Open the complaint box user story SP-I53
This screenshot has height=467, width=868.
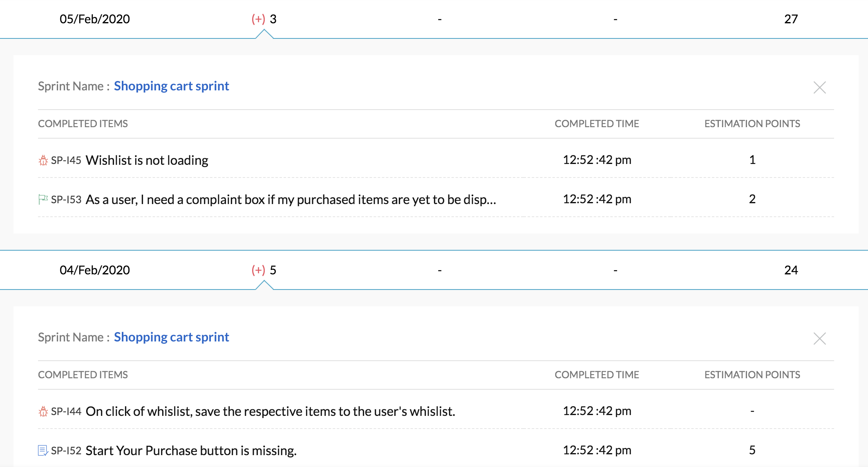point(290,200)
